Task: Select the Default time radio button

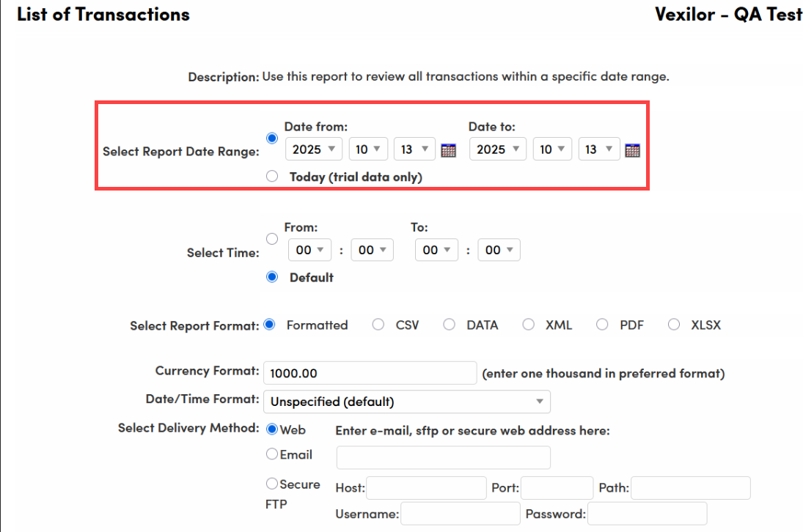Action: (272, 277)
